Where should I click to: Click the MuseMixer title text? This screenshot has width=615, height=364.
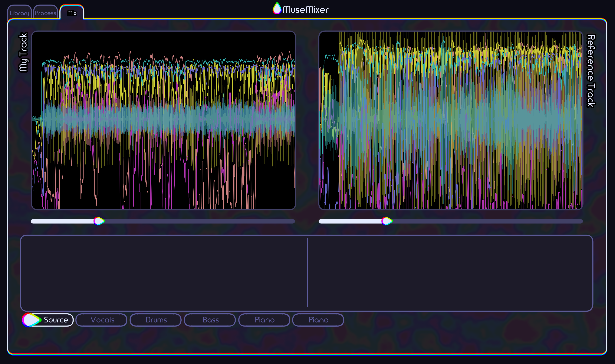pyautogui.click(x=305, y=10)
